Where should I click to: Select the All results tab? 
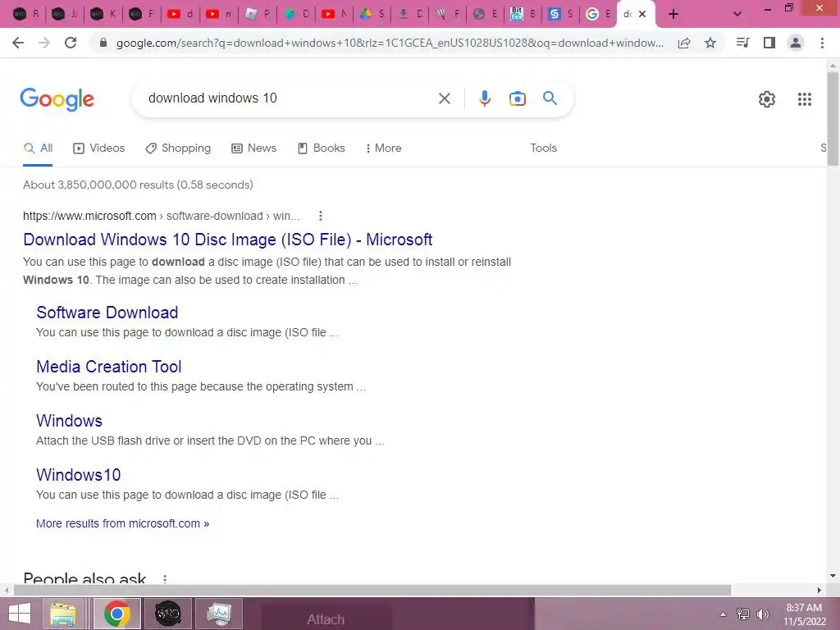coord(38,148)
